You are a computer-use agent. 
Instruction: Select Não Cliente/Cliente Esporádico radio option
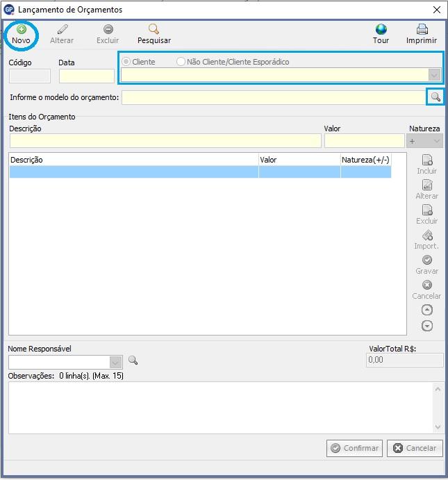tap(181, 62)
